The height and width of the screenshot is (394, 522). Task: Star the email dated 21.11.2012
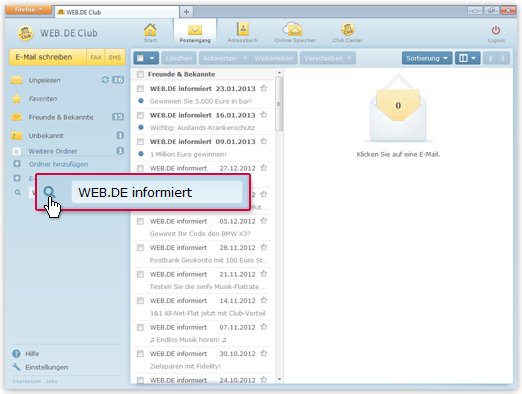[264, 274]
